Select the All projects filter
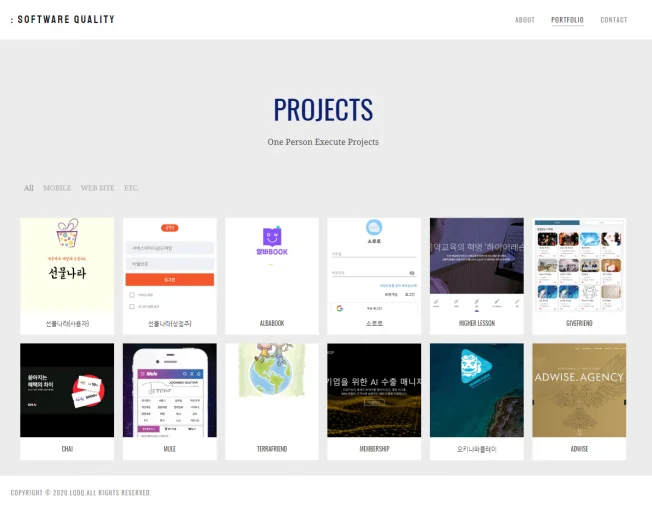 pos(29,188)
